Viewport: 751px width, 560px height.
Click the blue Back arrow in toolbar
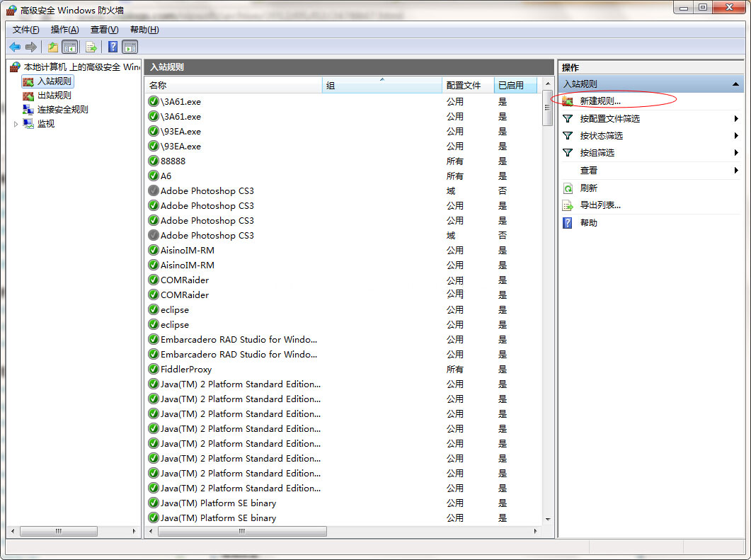tap(15, 47)
